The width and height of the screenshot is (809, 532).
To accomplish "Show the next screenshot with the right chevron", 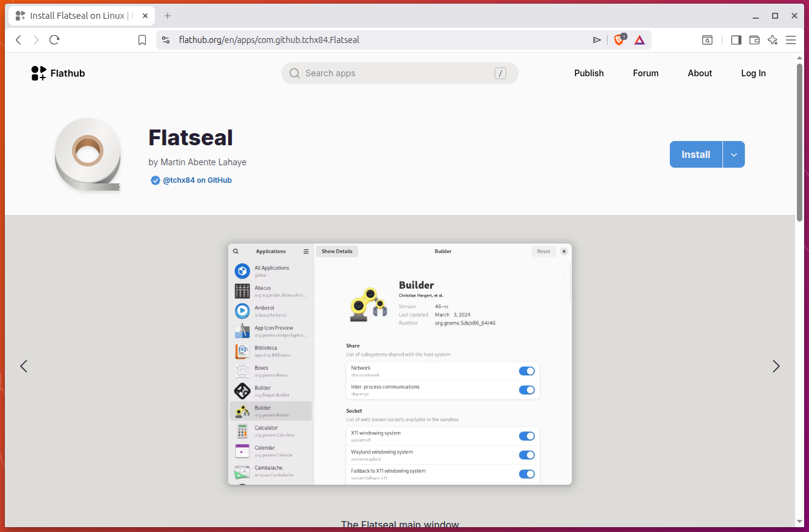I will [776, 366].
